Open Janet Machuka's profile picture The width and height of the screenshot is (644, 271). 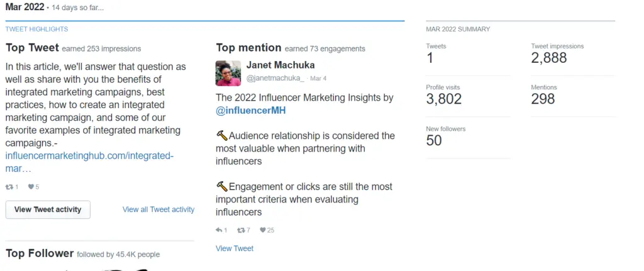(228, 73)
